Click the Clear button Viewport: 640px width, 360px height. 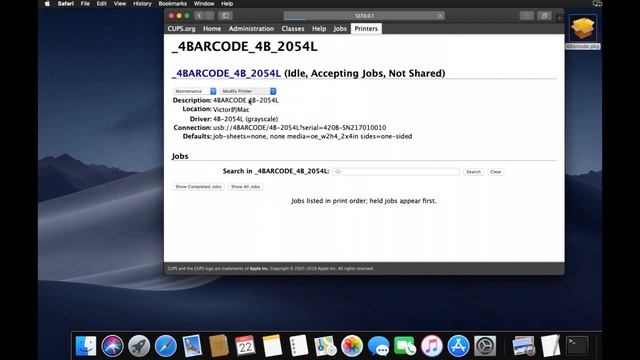coord(496,172)
